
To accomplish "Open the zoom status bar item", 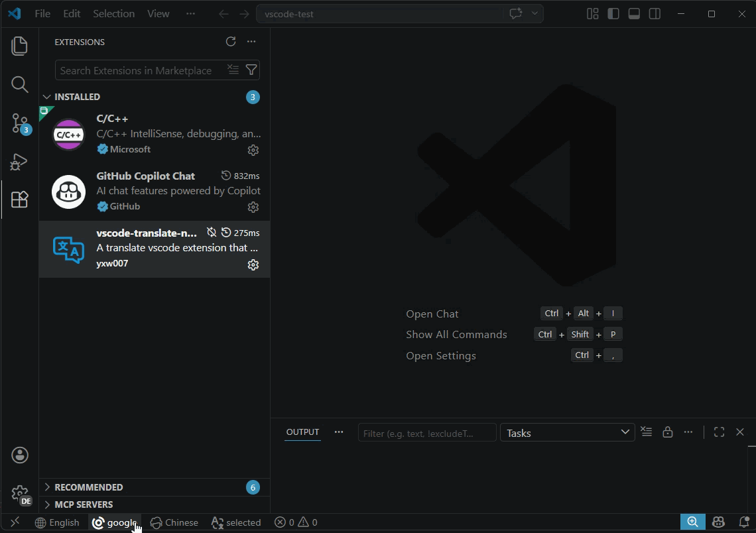I will (x=693, y=522).
